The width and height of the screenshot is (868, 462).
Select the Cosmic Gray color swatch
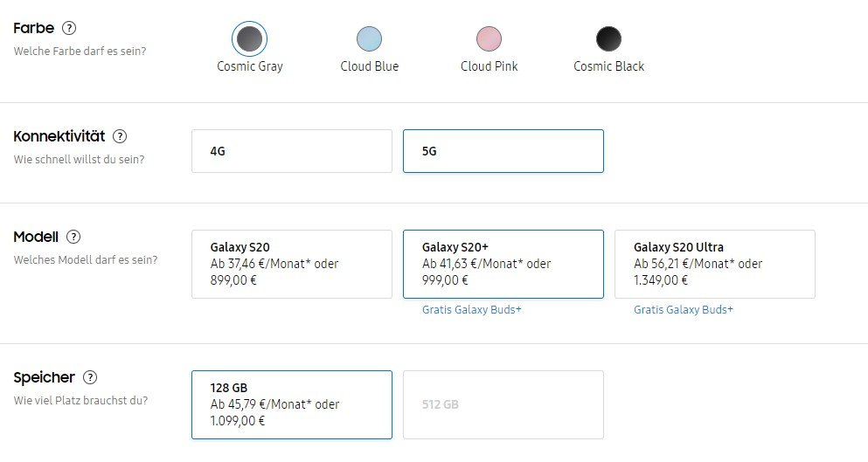249,38
